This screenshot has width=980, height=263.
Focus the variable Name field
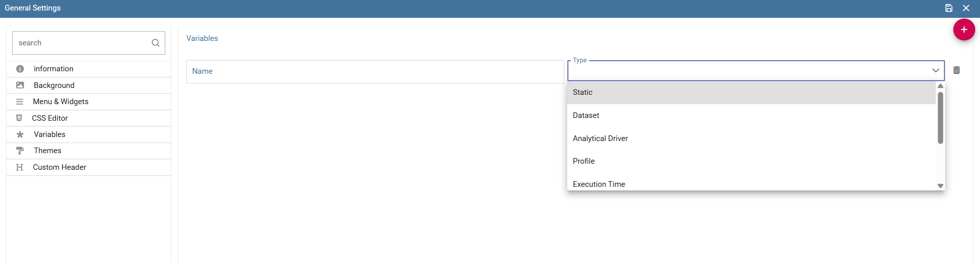point(375,72)
